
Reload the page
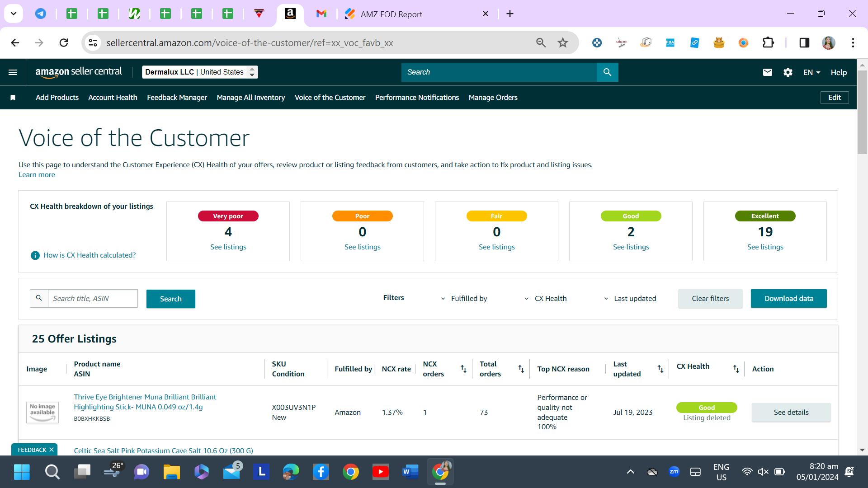point(64,42)
